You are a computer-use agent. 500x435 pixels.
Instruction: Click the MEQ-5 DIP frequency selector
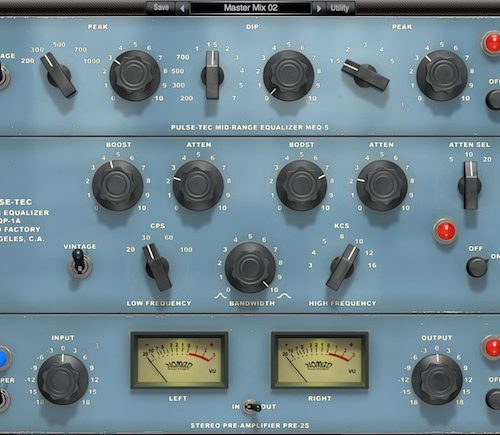click(212, 75)
